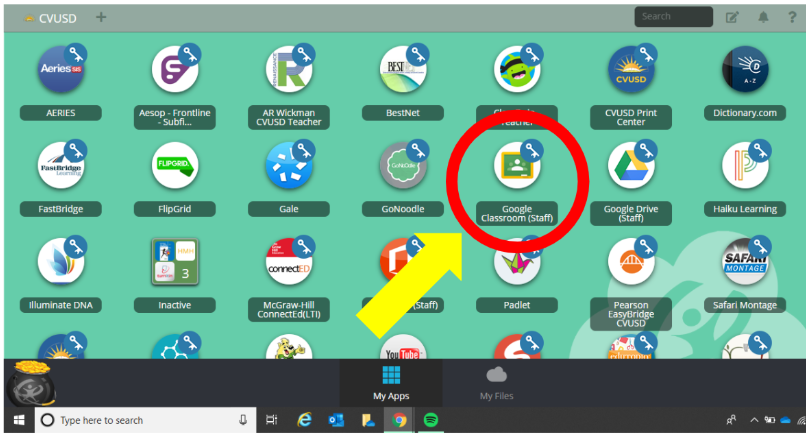Click the Google Drive (Staff) label
Viewport: 806px width, 438px height.
(x=631, y=213)
